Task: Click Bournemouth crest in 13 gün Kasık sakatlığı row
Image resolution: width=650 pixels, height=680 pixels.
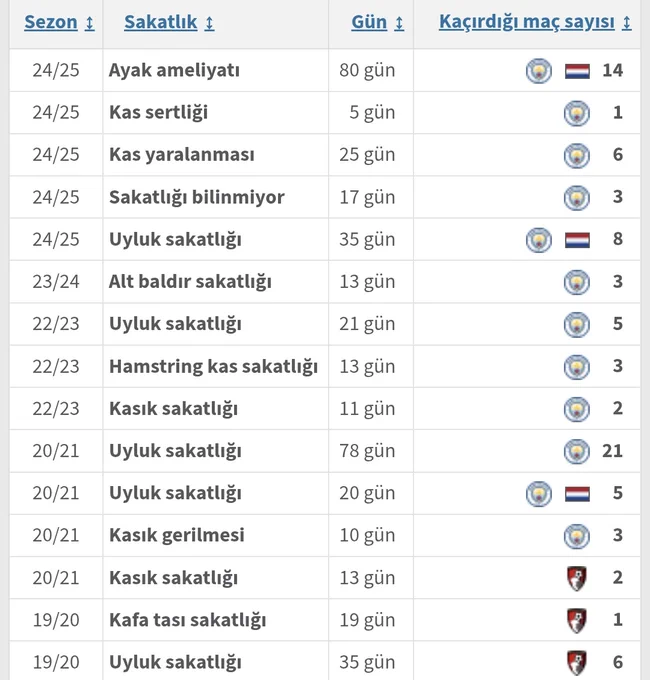Action: click(x=577, y=578)
